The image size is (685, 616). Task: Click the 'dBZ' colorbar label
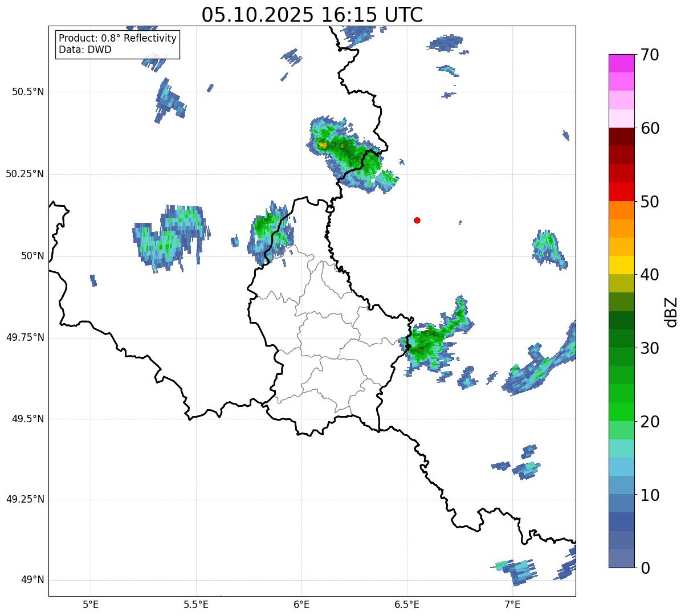coord(671,311)
